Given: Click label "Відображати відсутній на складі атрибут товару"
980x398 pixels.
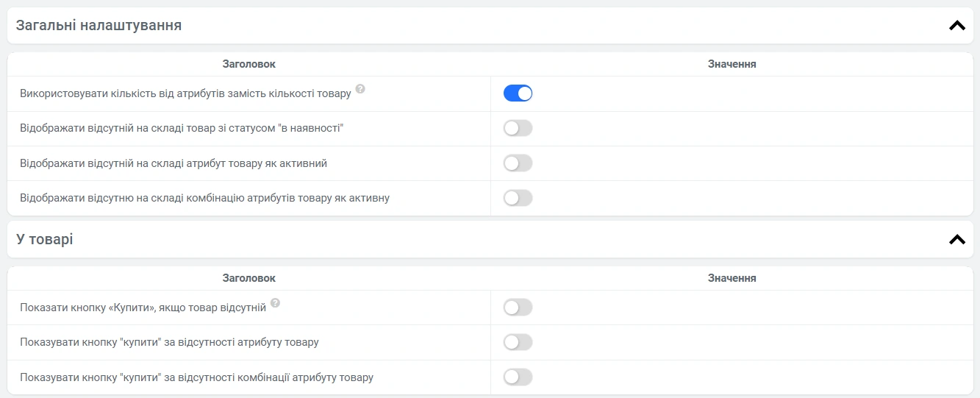Looking at the screenshot, I should (174, 163).
